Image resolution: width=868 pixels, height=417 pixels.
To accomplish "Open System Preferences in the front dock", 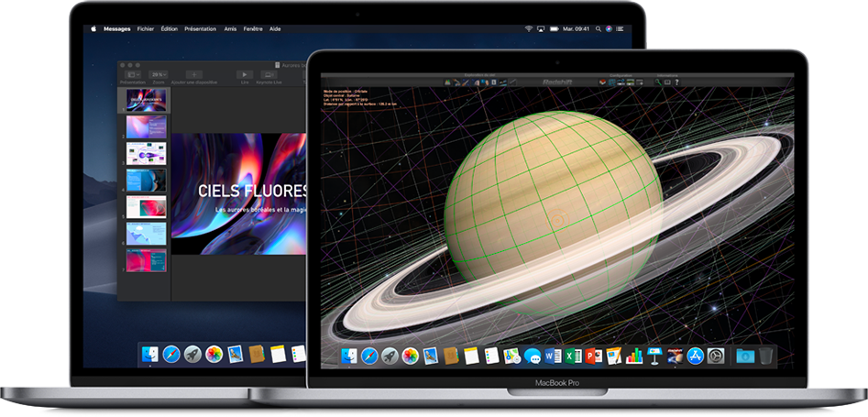I will 716,356.
